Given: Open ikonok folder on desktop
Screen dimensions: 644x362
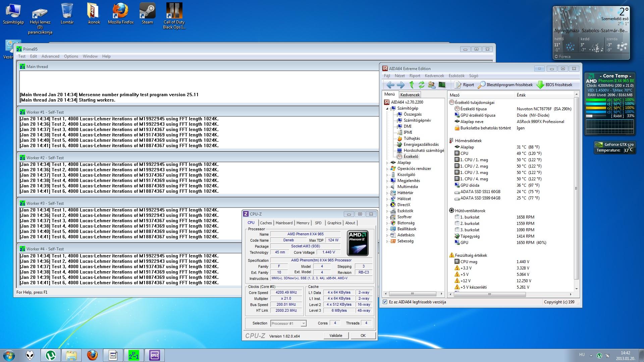Looking at the screenshot, I should point(94,14).
